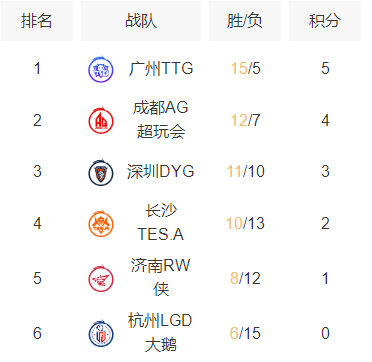Click the 济南RW侠 wing logo
372x362 pixels.
point(101,279)
